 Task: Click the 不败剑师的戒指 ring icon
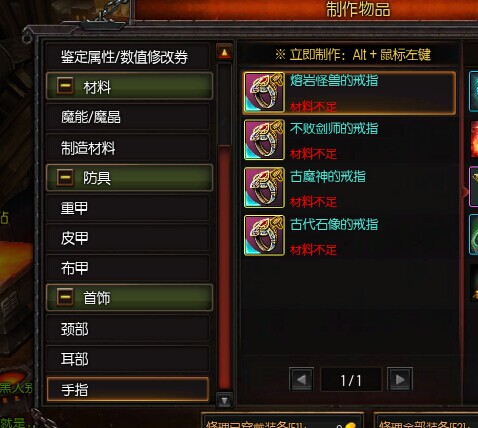264,140
